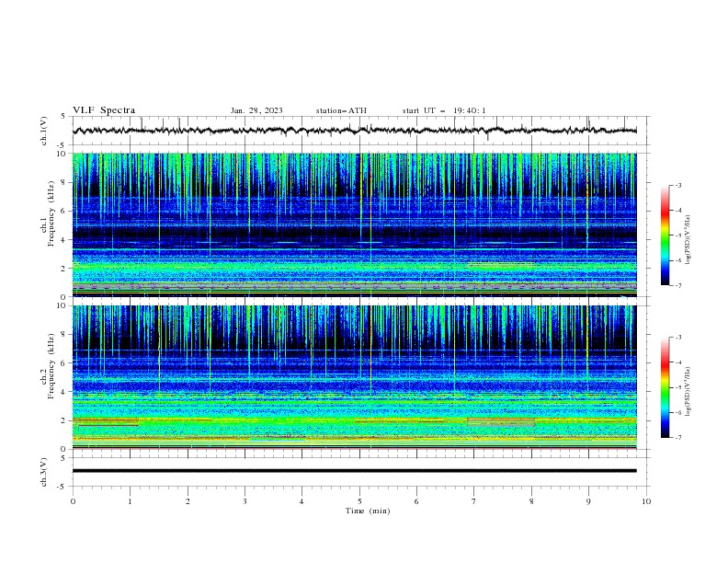Click the ch.1 colorbar "log(PSD)(V²/Hz)" label

(688, 240)
